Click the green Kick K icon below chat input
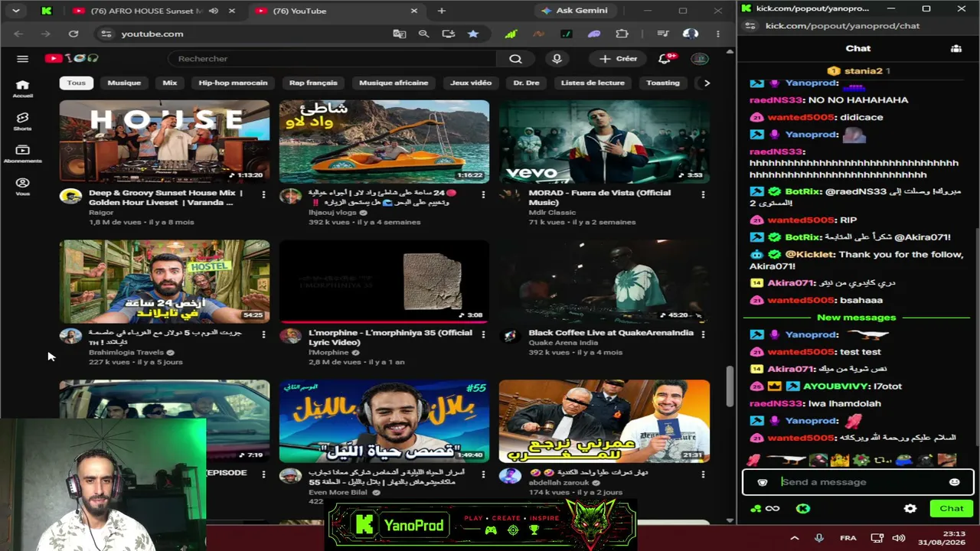 802,508
